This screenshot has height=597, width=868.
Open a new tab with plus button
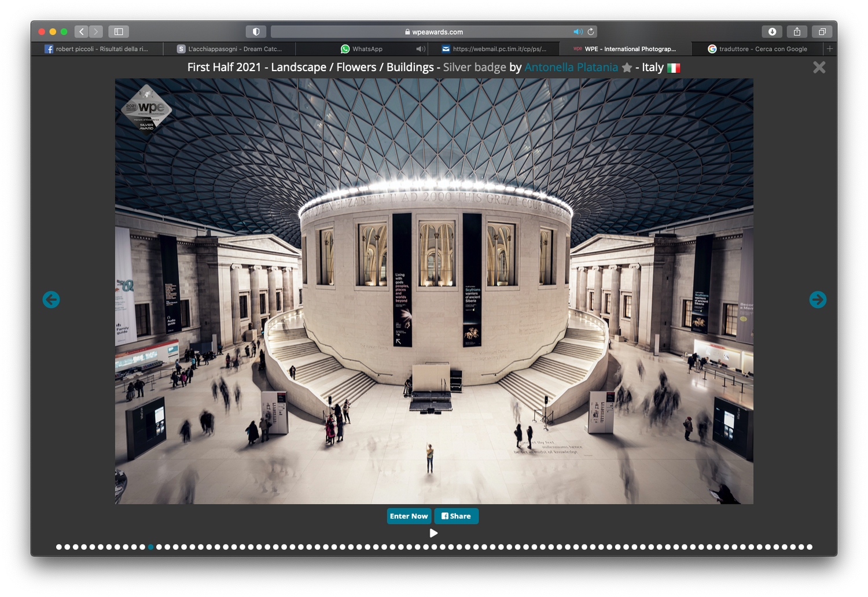pos(830,49)
